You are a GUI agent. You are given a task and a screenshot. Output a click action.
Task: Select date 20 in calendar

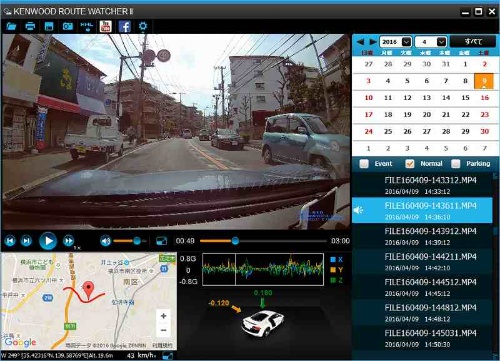click(427, 115)
